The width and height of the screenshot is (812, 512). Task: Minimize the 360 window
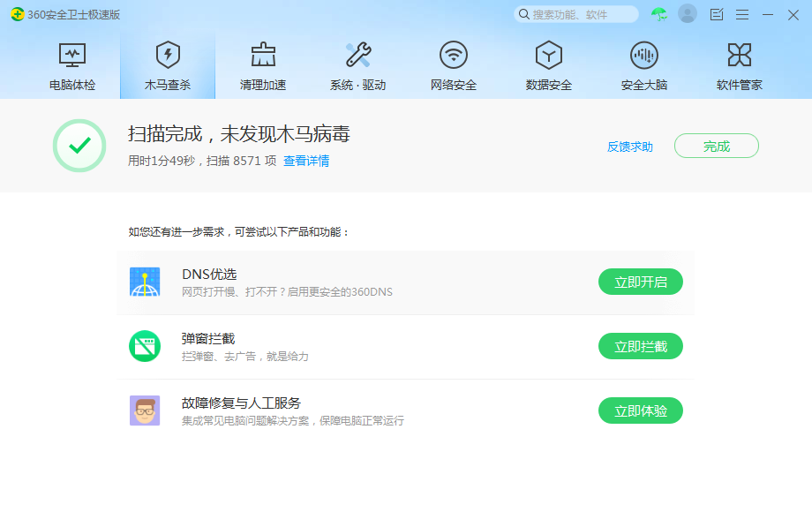pyautogui.click(x=768, y=14)
